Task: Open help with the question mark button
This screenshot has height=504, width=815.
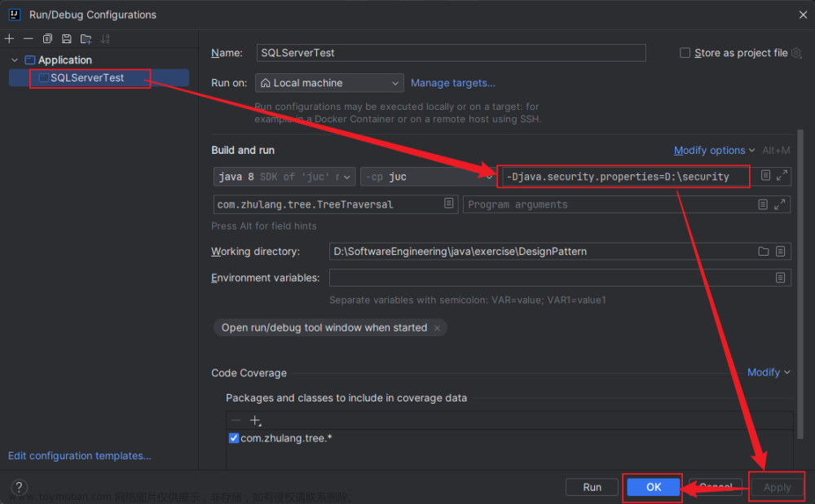Action: pos(19,488)
